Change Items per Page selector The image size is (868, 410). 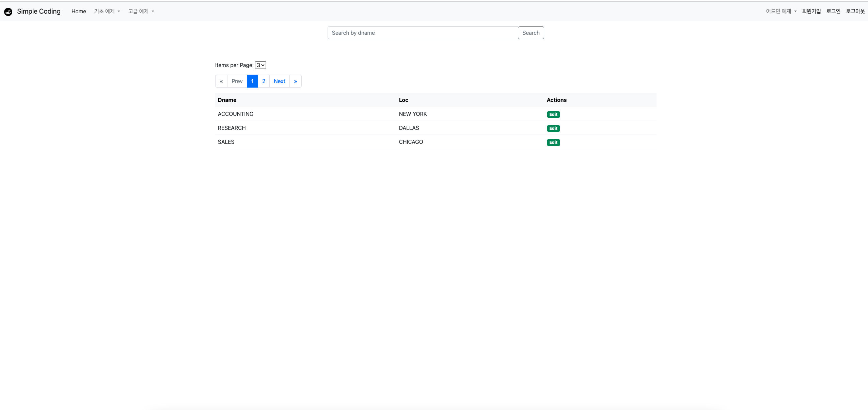[261, 65]
